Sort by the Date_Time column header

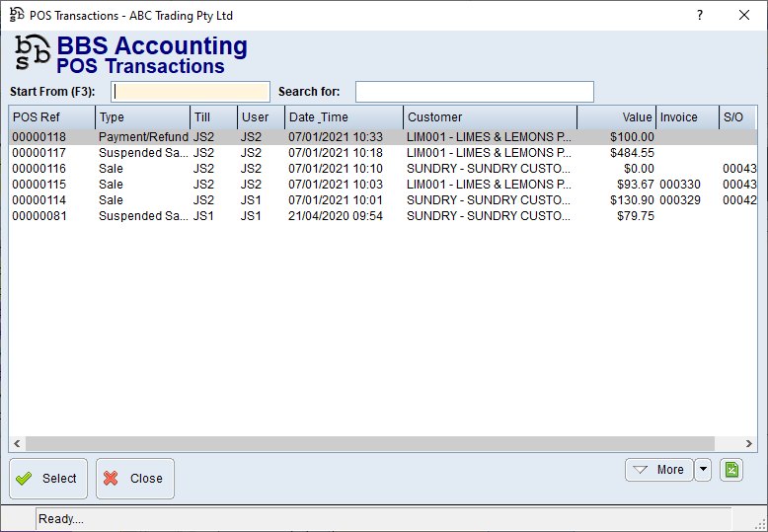(x=344, y=117)
